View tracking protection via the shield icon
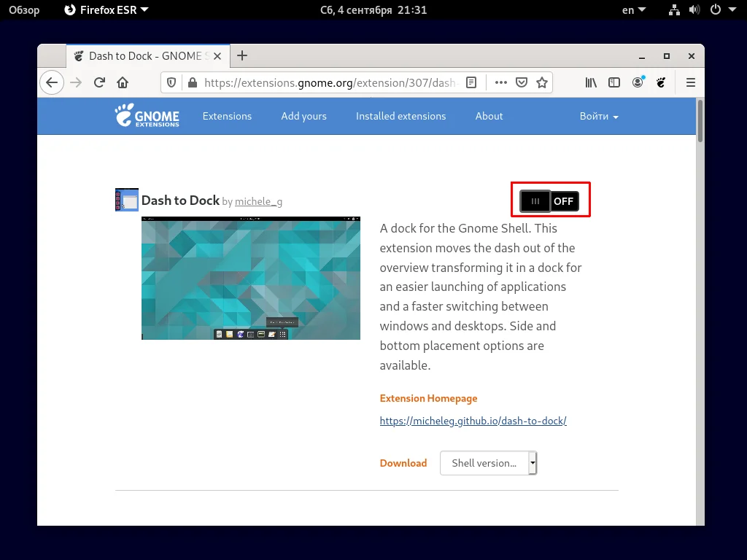747x560 pixels. (171, 82)
